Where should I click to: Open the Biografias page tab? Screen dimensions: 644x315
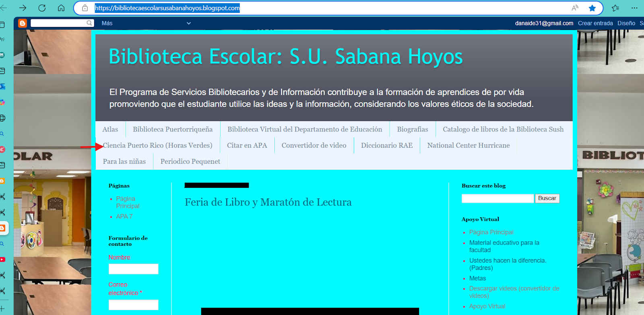413,129
